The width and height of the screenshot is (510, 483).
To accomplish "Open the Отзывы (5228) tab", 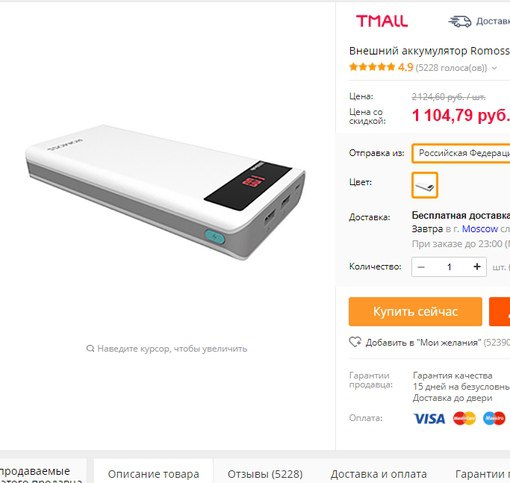I will 265,474.
